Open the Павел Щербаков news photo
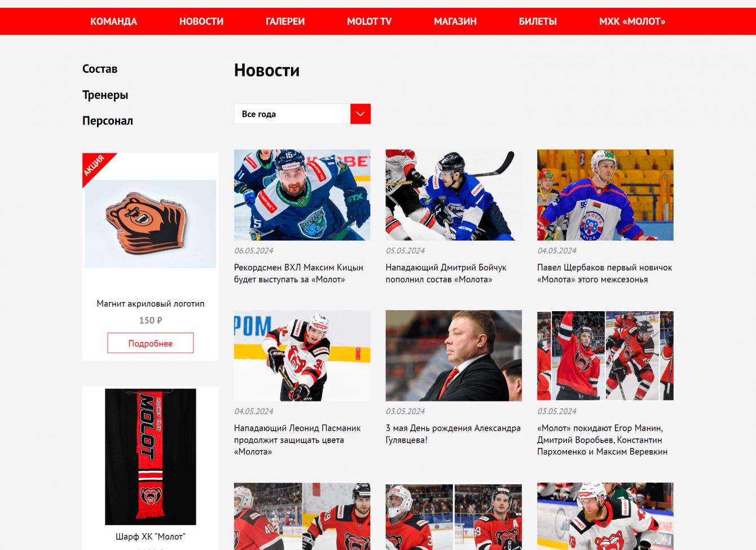This screenshot has width=756, height=550. point(605,195)
